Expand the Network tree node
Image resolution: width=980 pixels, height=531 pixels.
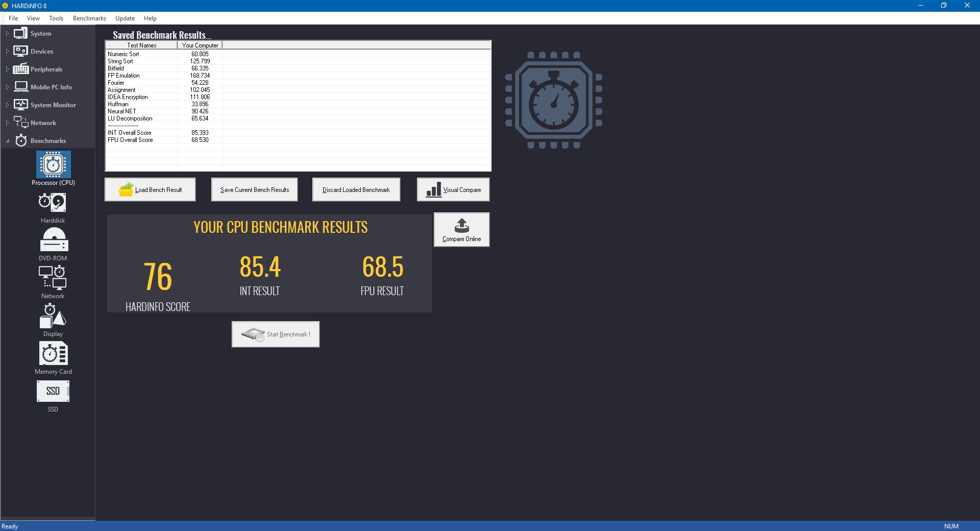point(7,123)
